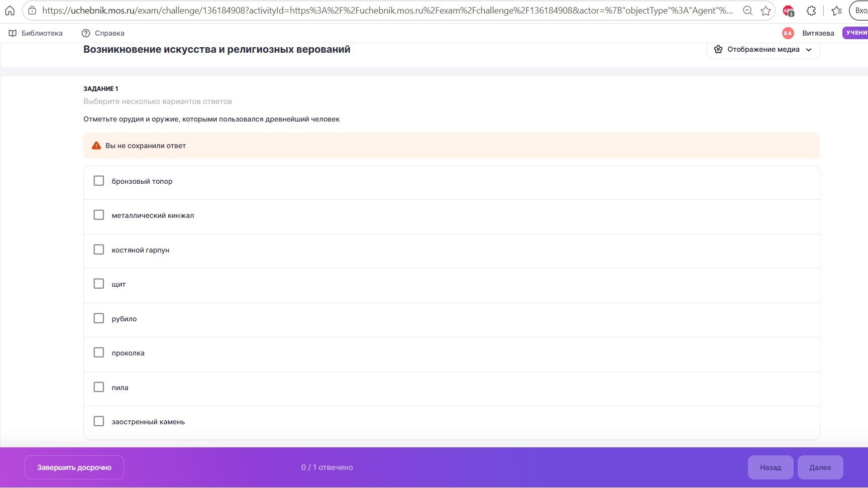The image size is (868, 488).
Task: Click the костяной гарпун answer label
Action: (141, 250)
